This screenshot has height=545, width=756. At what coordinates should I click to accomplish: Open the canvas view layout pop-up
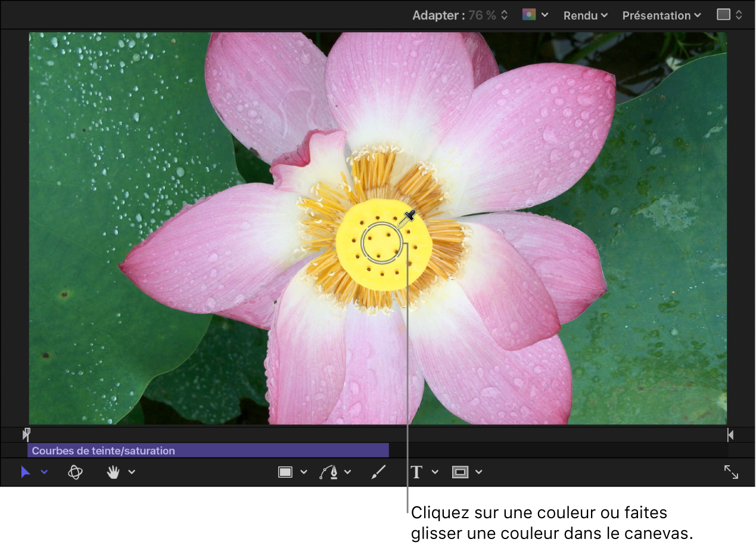(x=730, y=15)
